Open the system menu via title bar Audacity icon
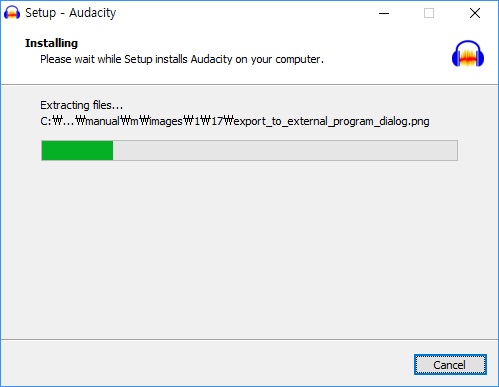This screenshot has height=387, width=499. (x=12, y=13)
